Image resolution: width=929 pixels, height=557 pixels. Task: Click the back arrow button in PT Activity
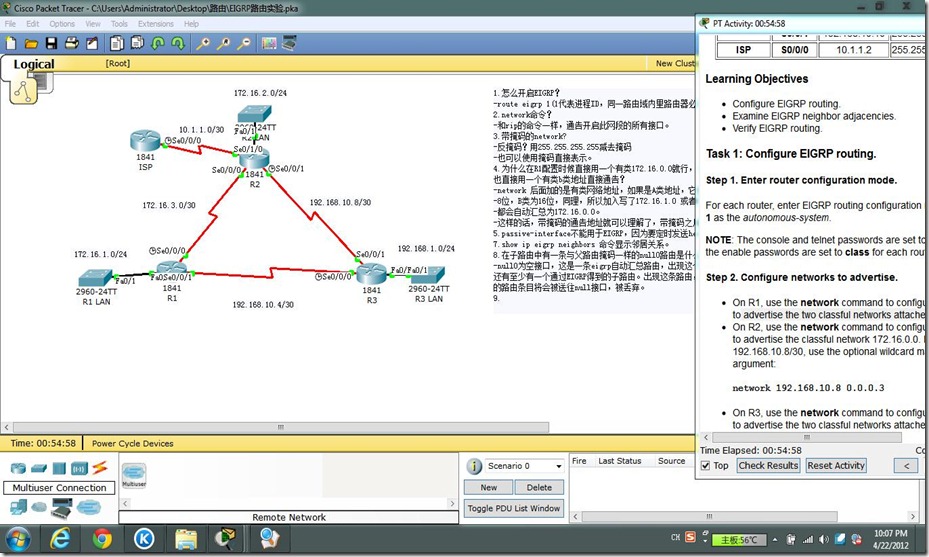click(906, 466)
